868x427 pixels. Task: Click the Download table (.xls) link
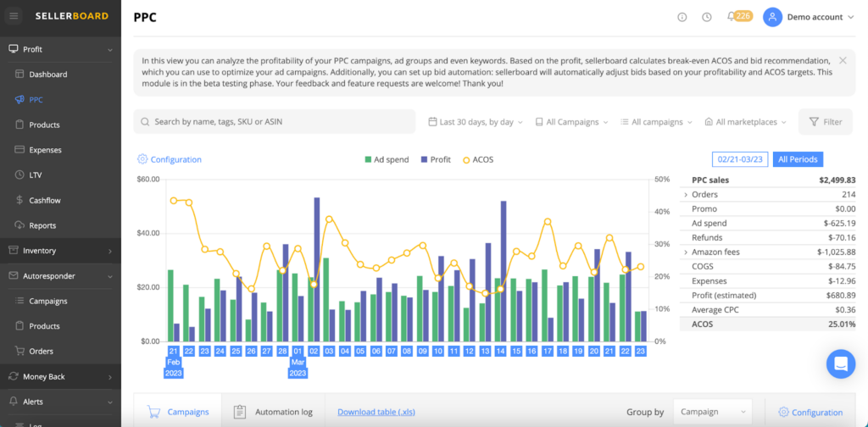378,412
